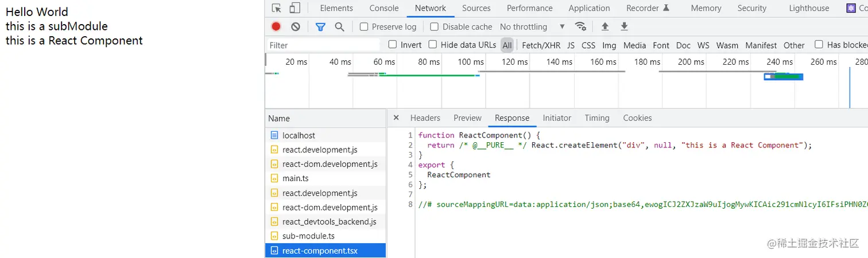Click the sourceMappingURL comment line

(643, 204)
